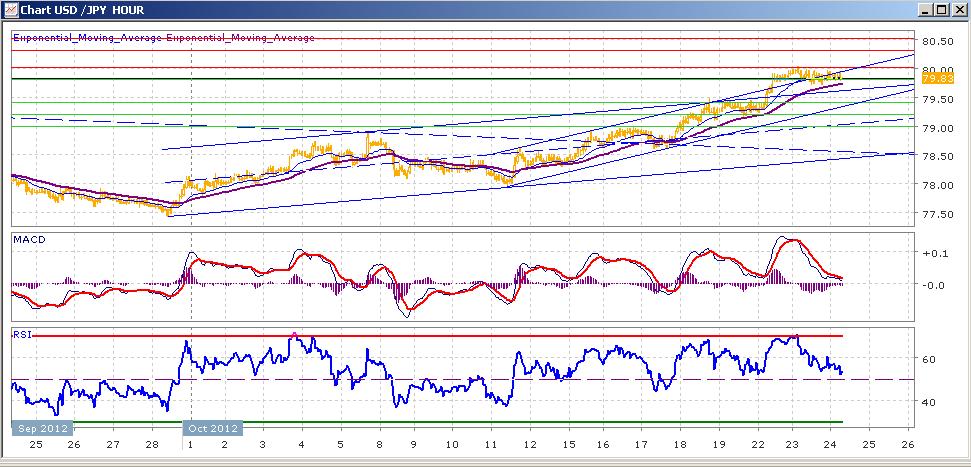
Task: Click date 25 at left of time axis
Action: 35,444
